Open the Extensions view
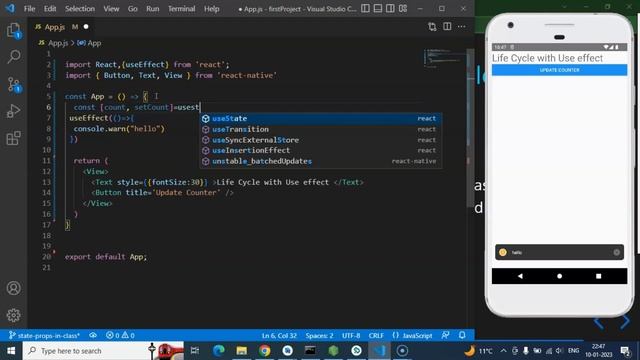The width and height of the screenshot is (640, 360). [x=13, y=138]
